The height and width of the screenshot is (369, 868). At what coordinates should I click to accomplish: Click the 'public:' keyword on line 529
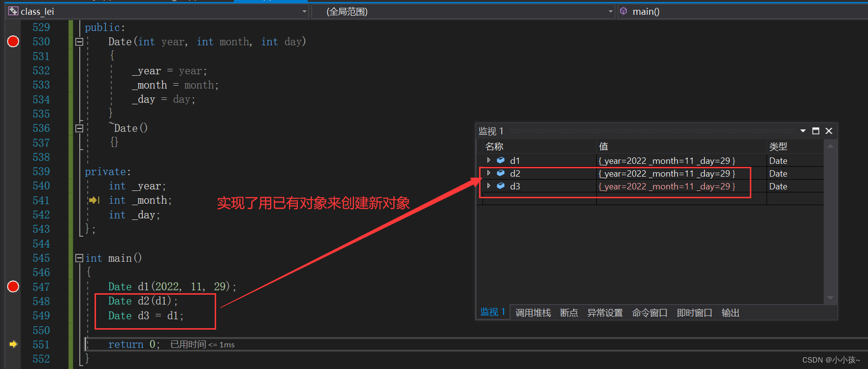tap(105, 28)
